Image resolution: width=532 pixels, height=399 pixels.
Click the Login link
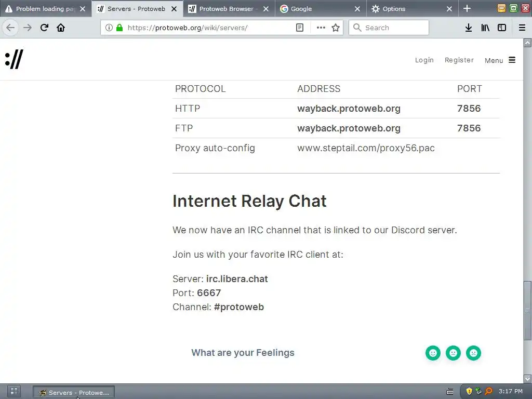424,60
